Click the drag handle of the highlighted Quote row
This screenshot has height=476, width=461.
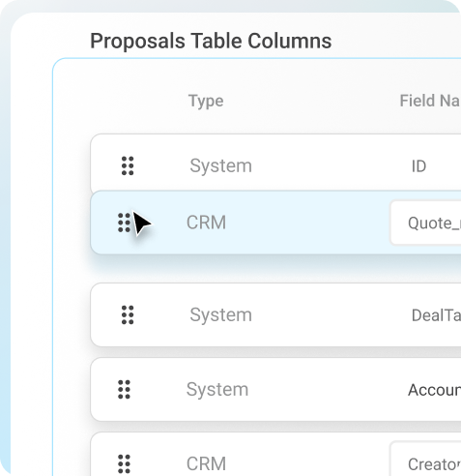pyautogui.click(x=124, y=223)
